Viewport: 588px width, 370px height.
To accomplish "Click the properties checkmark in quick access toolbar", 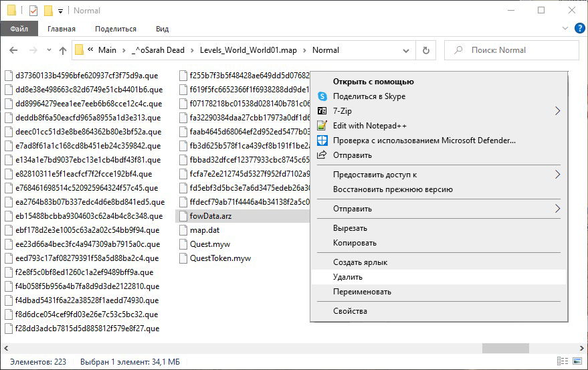I will (33, 11).
